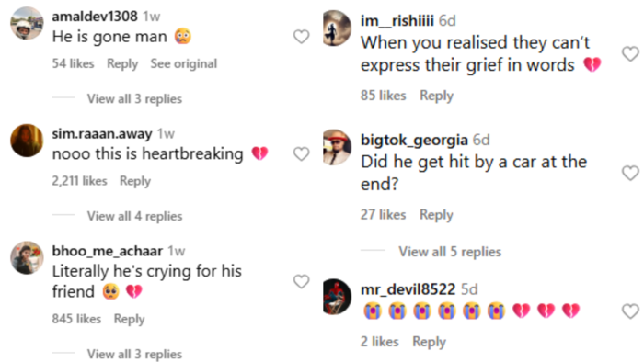
Task: Open sim.raaan.away's profile avatar
Action: (27, 141)
